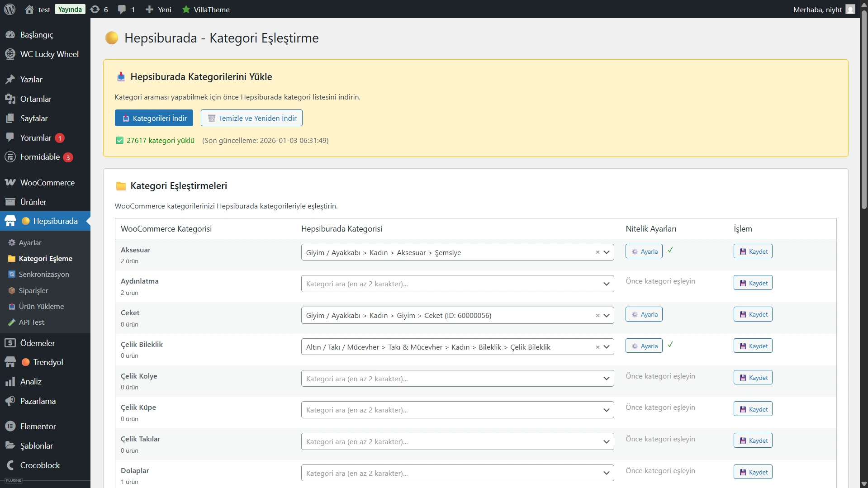Save the Aksesuar row with Kaydet
This screenshot has width=868, height=488.
coord(753,251)
